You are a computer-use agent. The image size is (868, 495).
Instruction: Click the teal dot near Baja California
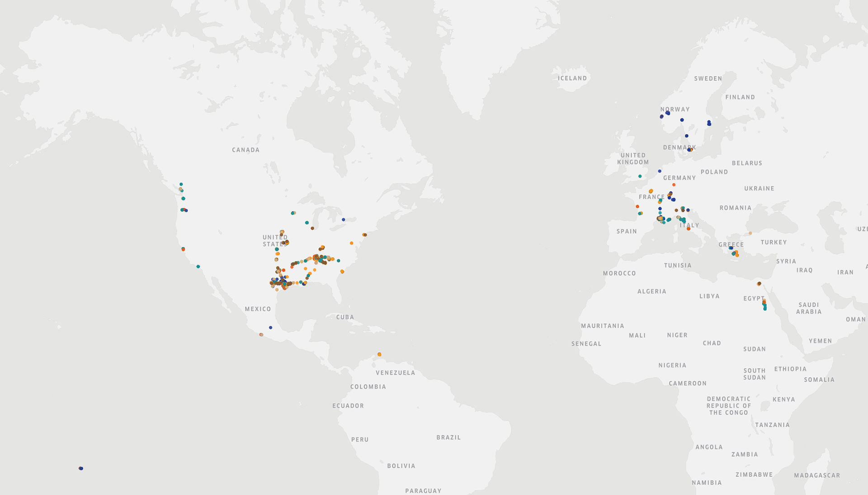198,266
